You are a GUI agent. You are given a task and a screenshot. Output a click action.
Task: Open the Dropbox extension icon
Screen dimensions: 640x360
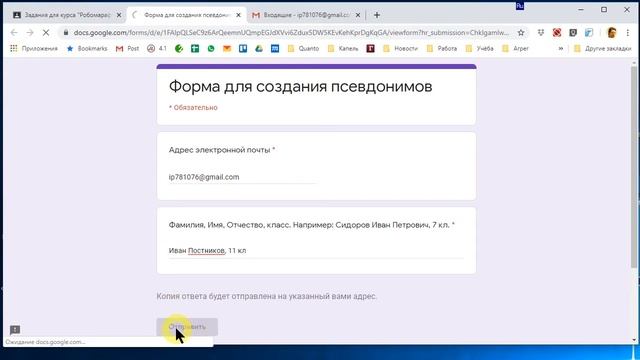[x=541, y=33]
